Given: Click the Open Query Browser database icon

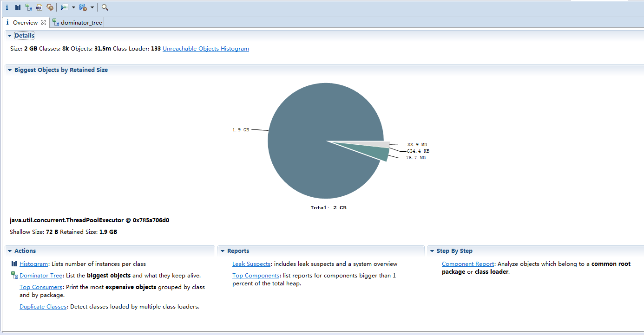Looking at the screenshot, I should [x=83, y=7].
